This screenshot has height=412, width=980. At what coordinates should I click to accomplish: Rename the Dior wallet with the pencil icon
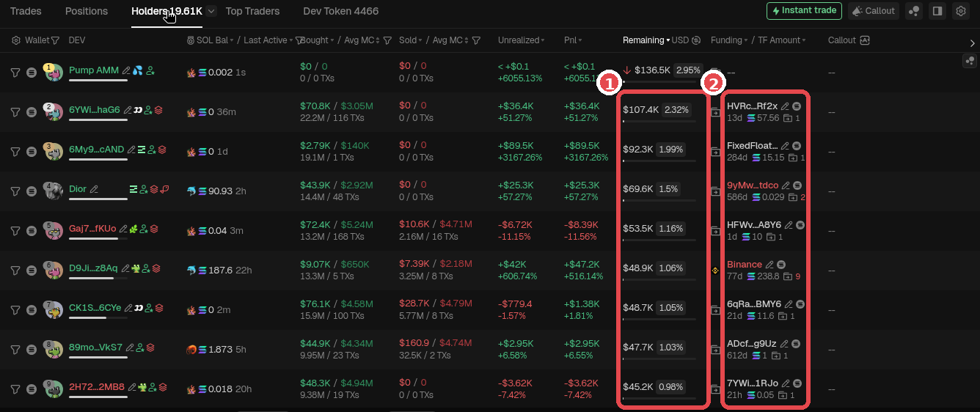pos(94,189)
